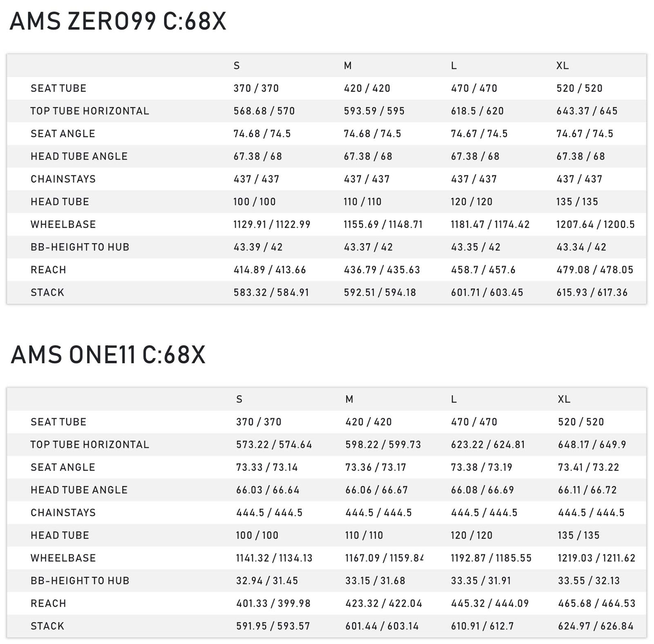This screenshot has width=654, height=644.
Task: Click the wheelbase value 1129.91 / 1122.99
Action: point(272,224)
